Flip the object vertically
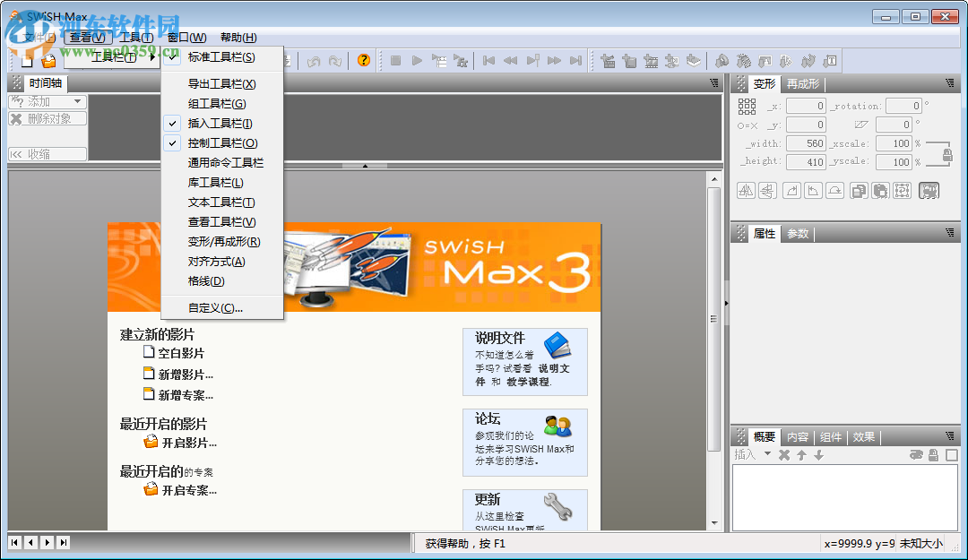968x560 pixels. (x=767, y=191)
